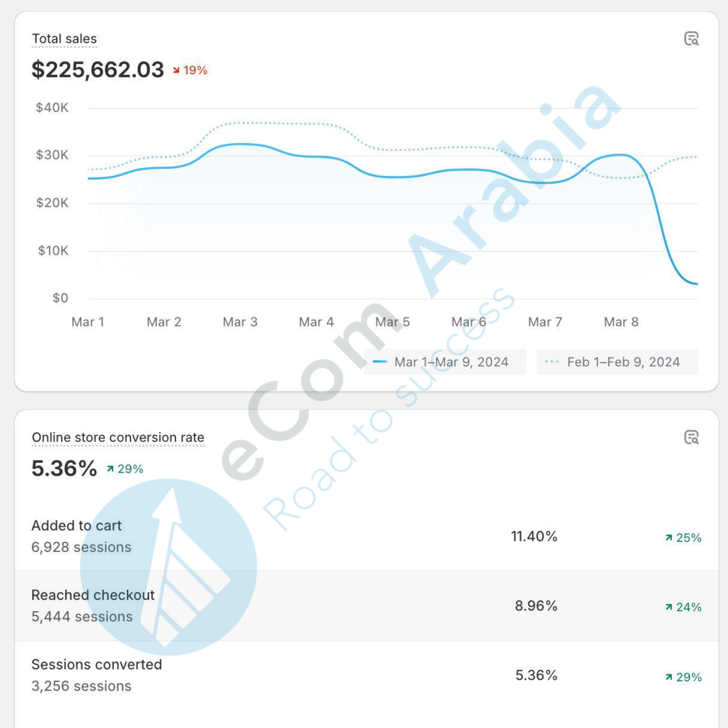
Task: Click the dotted line legend marker
Action: coord(552,362)
